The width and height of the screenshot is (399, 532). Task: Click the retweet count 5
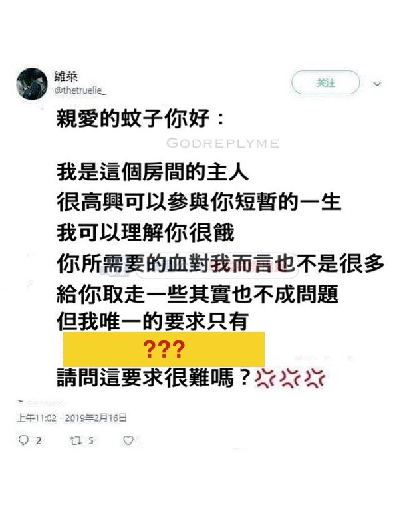pyautogui.click(x=91, y=441)
